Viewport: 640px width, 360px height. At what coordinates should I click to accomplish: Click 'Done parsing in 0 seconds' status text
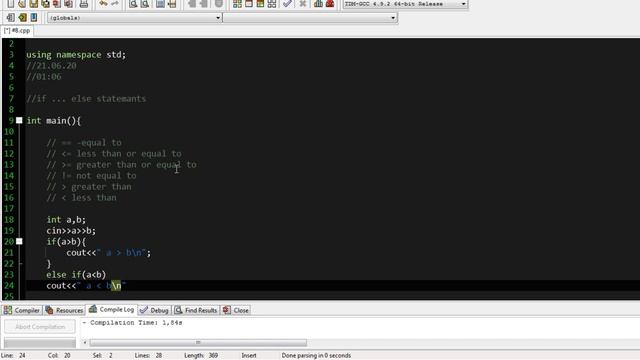316,356
